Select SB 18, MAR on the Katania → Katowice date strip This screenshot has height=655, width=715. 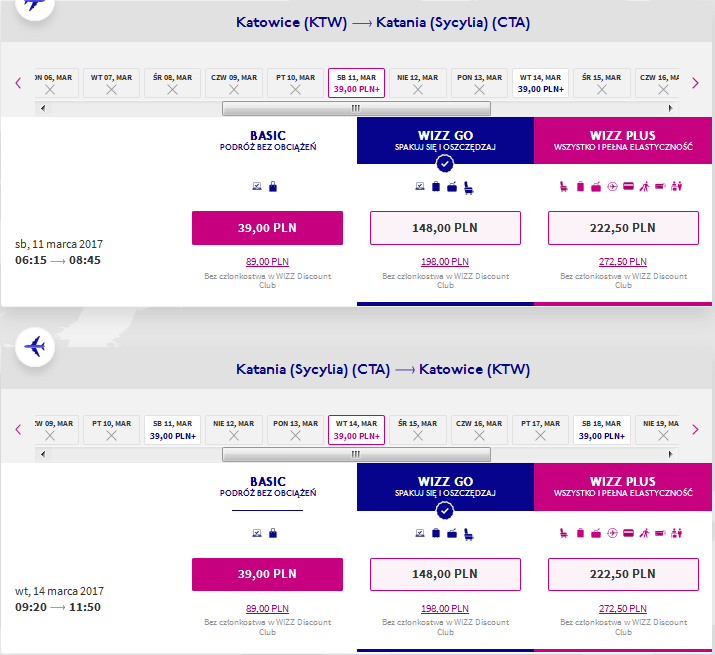602,430
